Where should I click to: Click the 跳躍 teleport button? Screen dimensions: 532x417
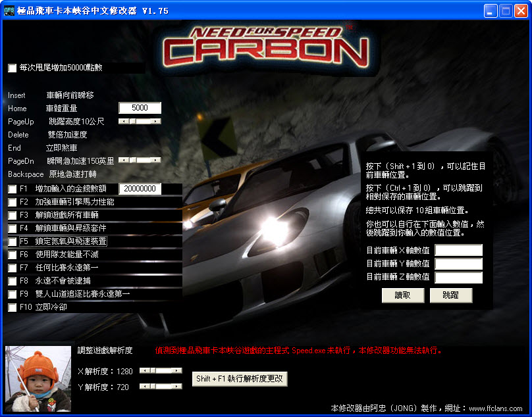452,295
